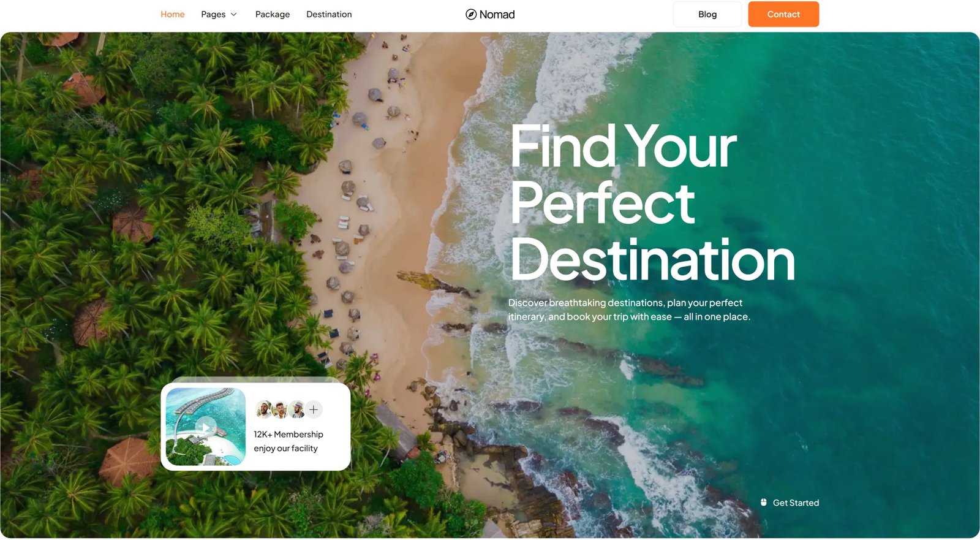The image size is (980, 540).
Task: Click the 12K+ Membership label
Action: [x=288, y=434]
